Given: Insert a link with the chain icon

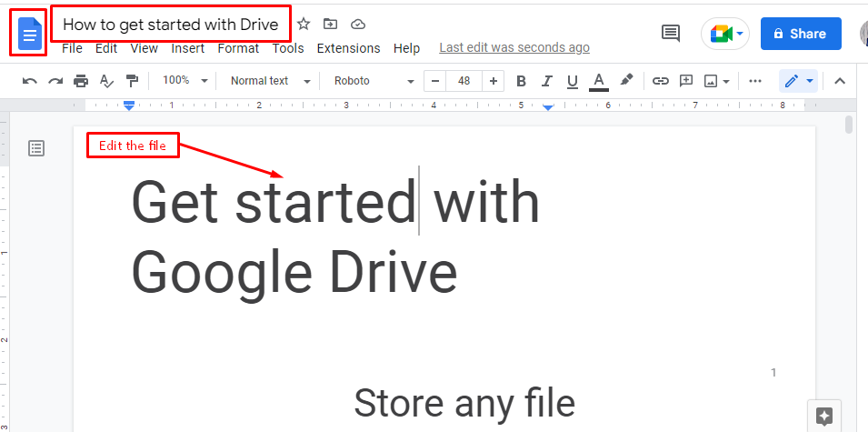Looking at the screenshot, I should tap(660, 81).
